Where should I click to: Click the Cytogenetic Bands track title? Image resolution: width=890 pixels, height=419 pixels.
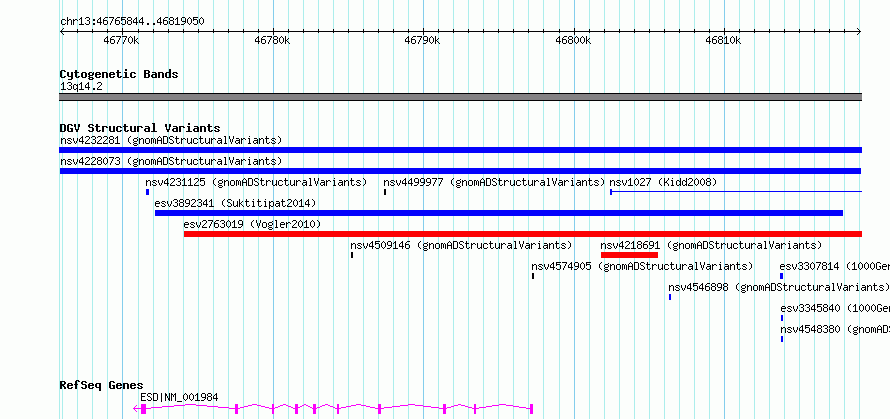tap(119, 74)
